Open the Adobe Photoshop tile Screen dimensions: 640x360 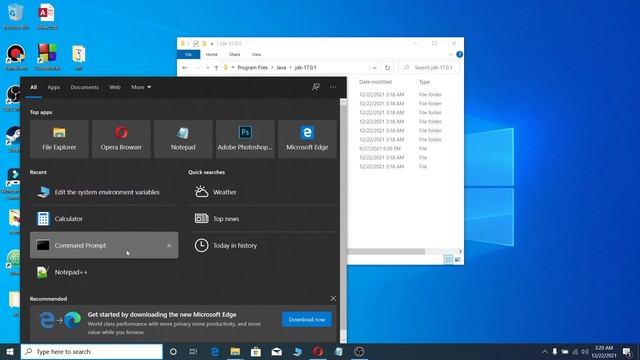[245, 139]
